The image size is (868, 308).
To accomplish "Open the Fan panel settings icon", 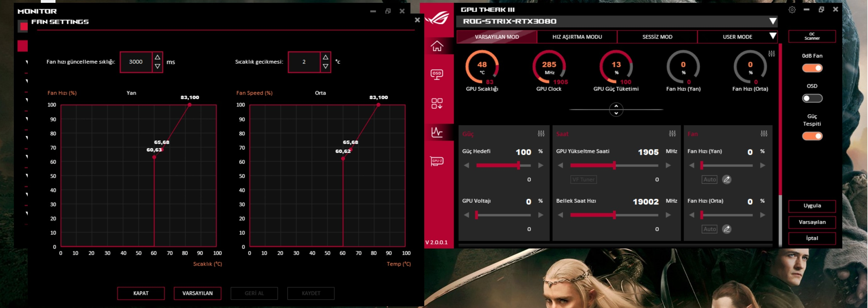I will (x=764, y=134).
